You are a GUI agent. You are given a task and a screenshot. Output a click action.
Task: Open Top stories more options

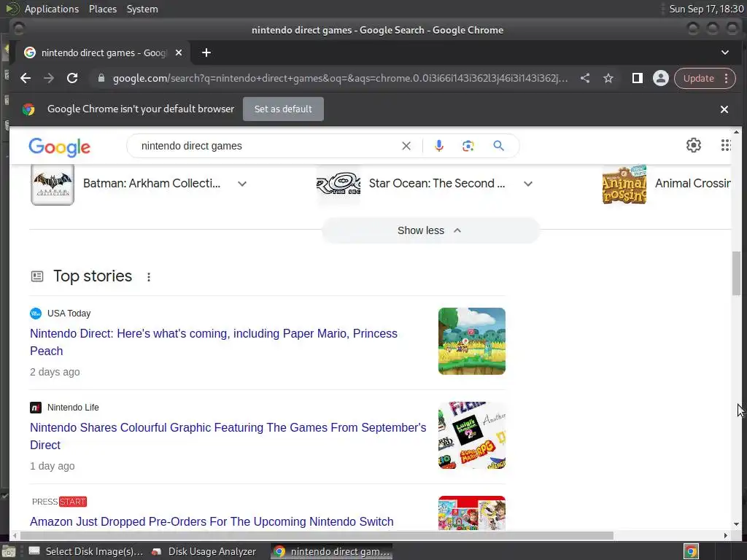[x=149, y=277]
